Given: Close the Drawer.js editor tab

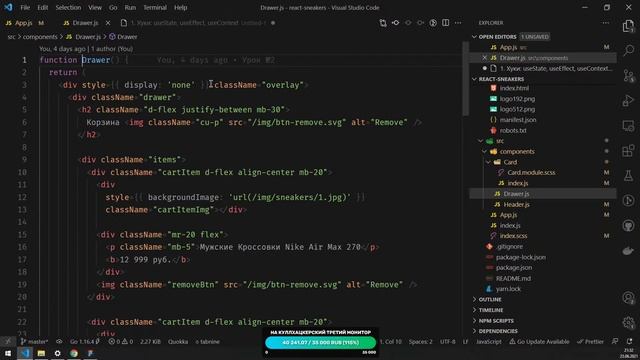Looking at the screenshot, I should [108, 23].
